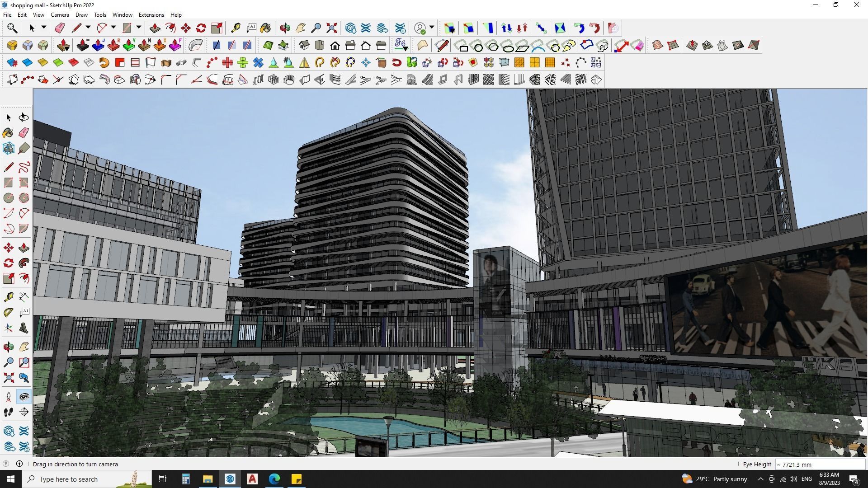Click the Front view house icon
Viewport: 868px width, 488px height.
tap(335, 45)
